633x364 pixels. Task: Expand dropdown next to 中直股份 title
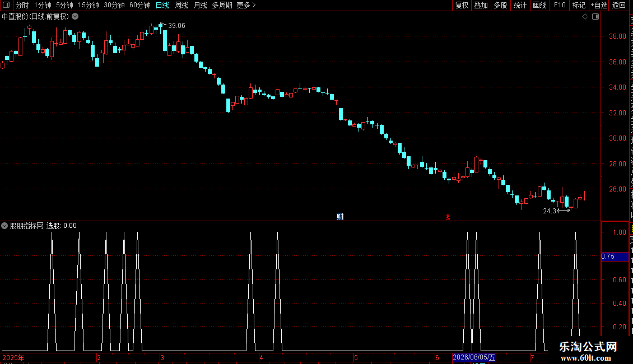coord(75,17)
